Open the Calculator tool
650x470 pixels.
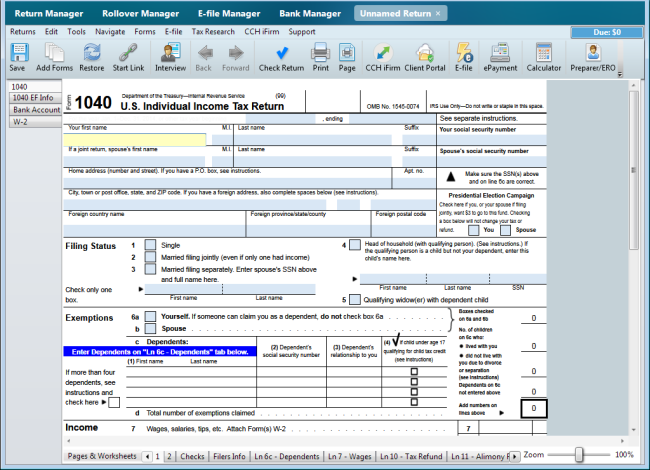point(543,57)
